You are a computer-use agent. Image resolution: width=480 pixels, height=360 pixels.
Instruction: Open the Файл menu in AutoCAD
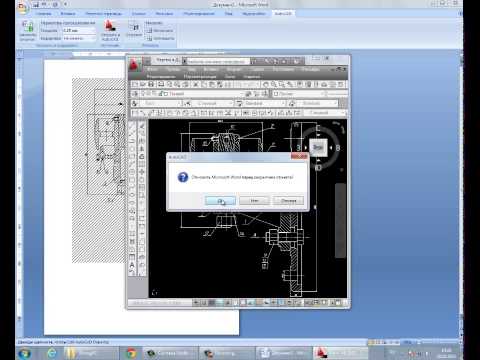pos(152,69)
